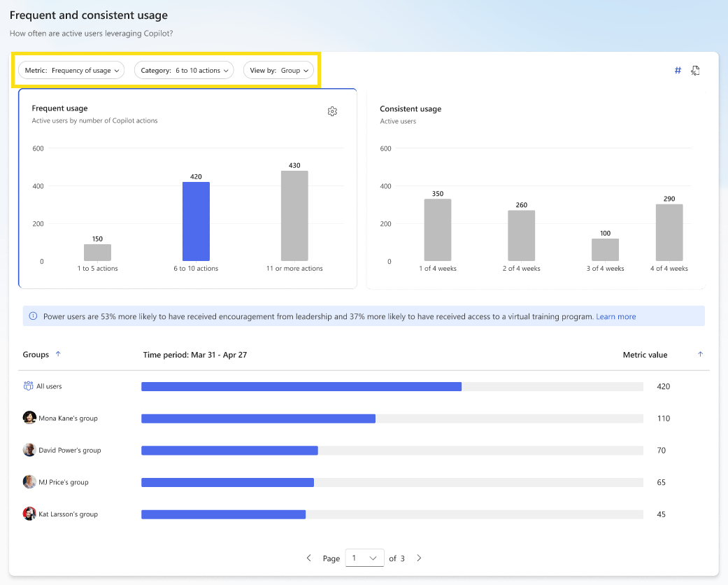
Task: Expand the View by Group dropdown
Action: click(x=279, y=70)
